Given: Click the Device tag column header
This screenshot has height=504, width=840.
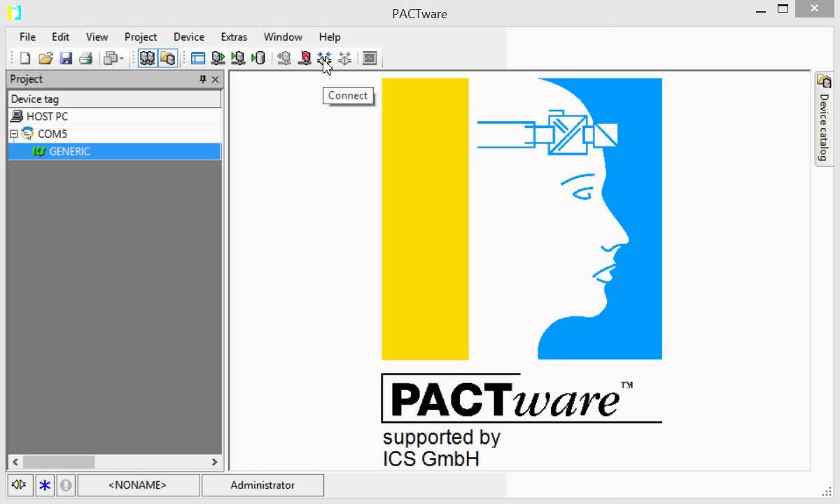Looking at the screenshot, I should 114,99.
